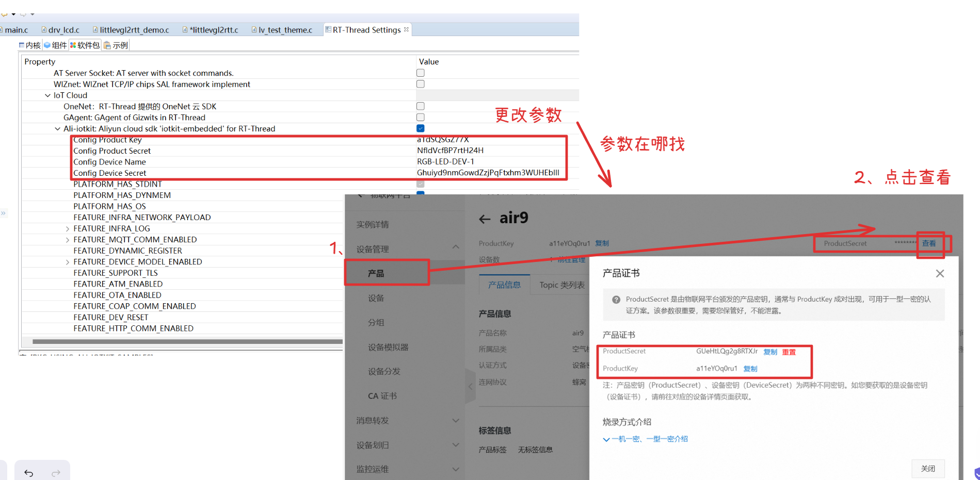
Task: Collapse the Ali-iotkit tree node
Action: [x=57, y=129]
